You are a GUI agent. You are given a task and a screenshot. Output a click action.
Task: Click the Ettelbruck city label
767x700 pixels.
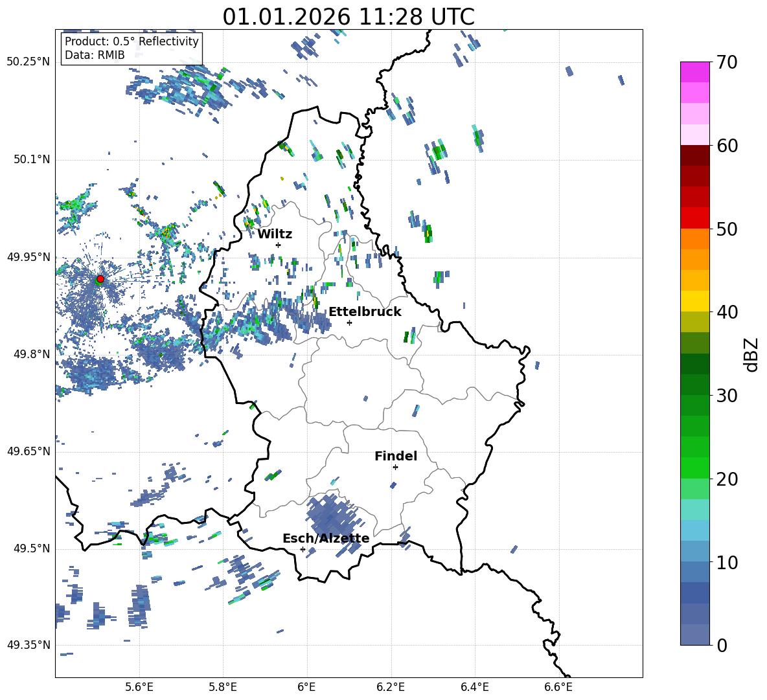(365, 312)
